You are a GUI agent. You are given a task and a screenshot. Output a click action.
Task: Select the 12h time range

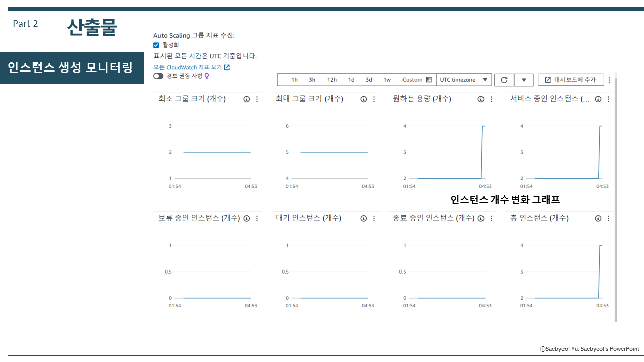tap(332, 80)
